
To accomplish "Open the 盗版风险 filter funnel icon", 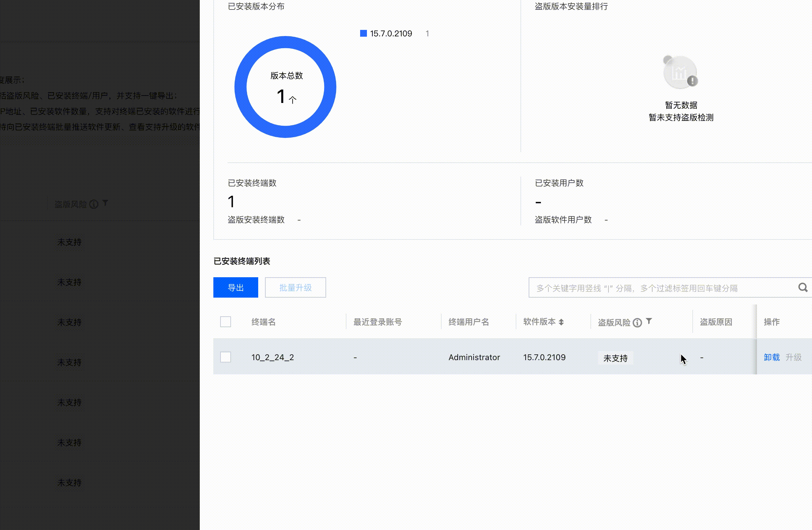I will 649,321.
